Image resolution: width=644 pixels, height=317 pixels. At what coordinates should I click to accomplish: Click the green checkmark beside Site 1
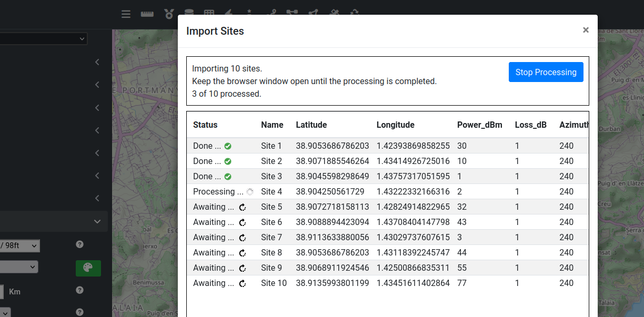click(228, 146)
